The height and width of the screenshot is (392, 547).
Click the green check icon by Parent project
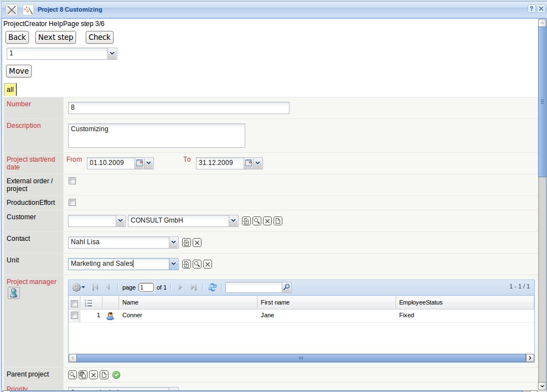coord(116,375)
